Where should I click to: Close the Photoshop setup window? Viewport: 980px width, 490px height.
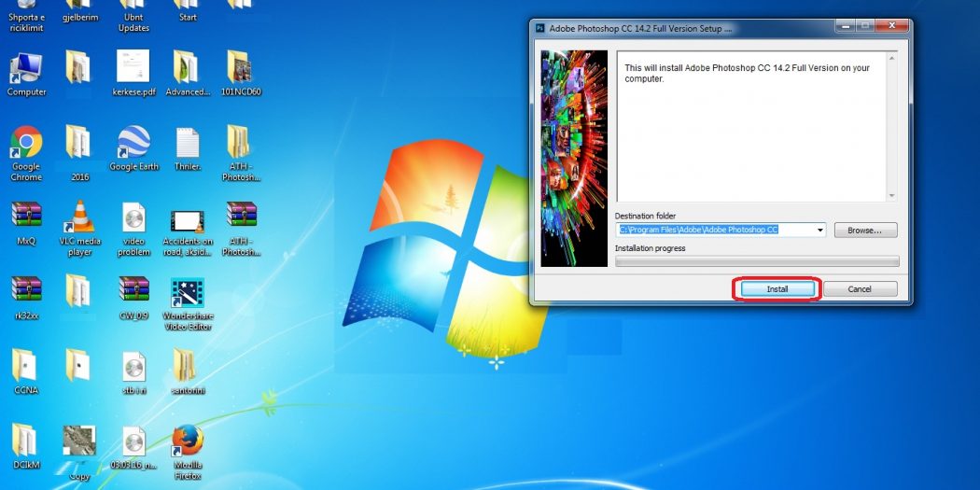pyautogui.click(x=892, y=25)
